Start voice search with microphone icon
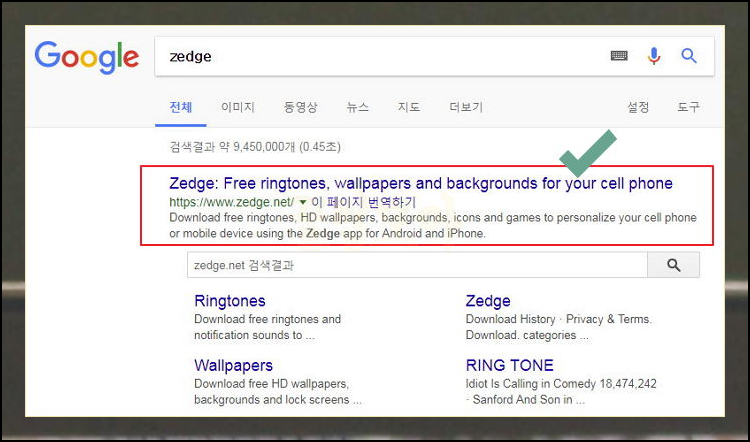Image resolution: width=750 pixels, height=442 pixels. coord(654,56)
